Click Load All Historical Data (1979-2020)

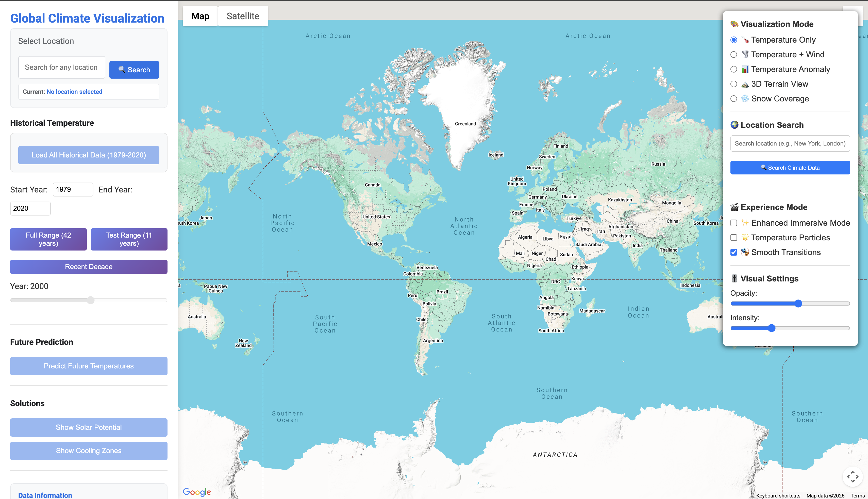click(89, 155)
